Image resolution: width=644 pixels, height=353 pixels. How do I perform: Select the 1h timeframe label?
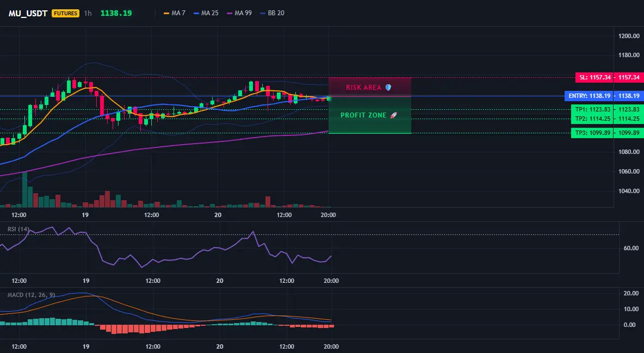pos(88,13)
